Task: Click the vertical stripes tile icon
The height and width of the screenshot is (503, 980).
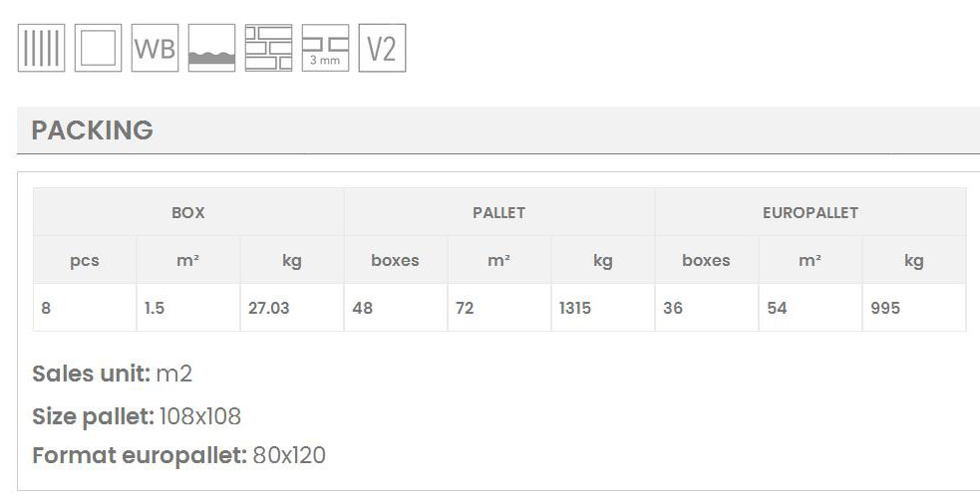Action: [41, 49]
